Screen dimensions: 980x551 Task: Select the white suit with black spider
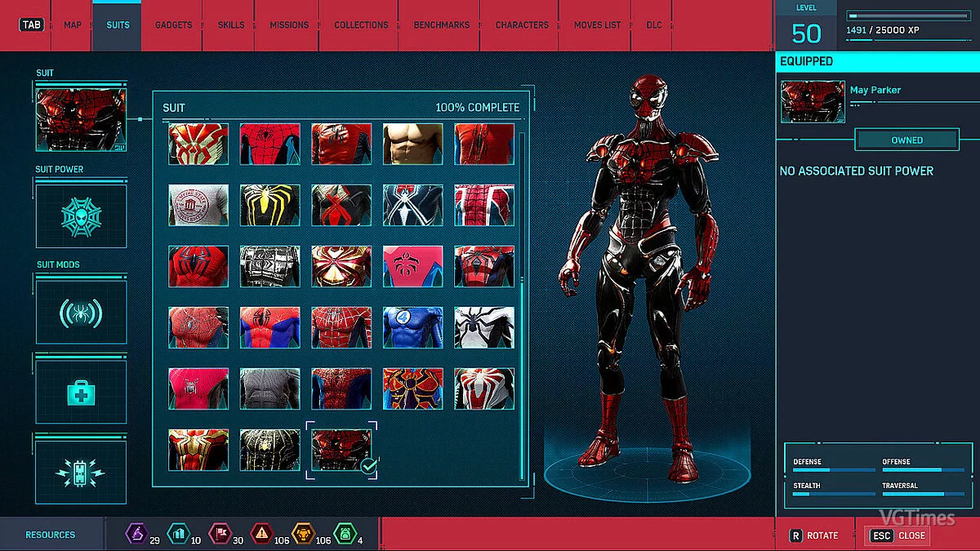[x=484, y=327]
